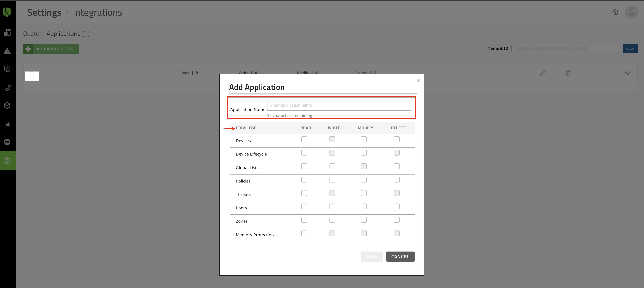Screen dimensions: 644x288
Task: Check Modify privilege for Users
Action: coord(364,206)
